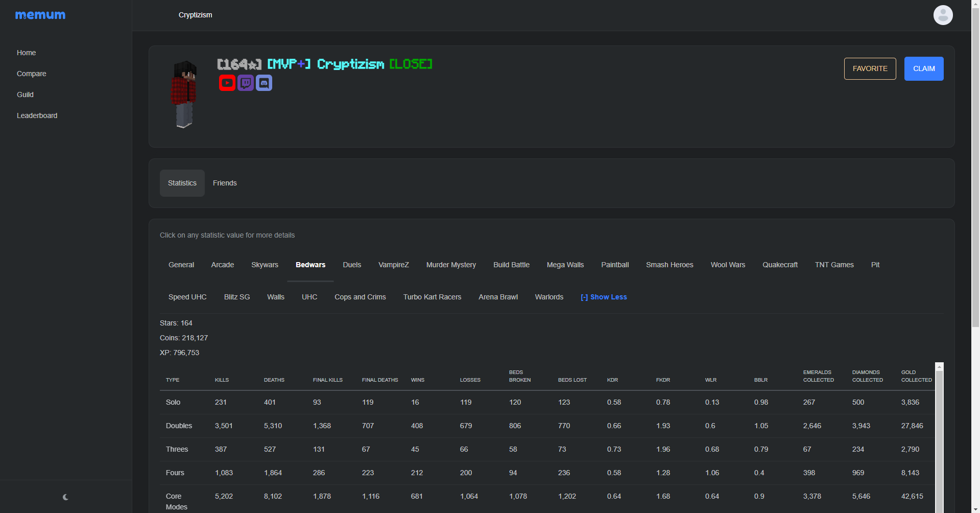Open Leaderboard in sidebar
The height and width of the screenshot is (513, 980).
coord(37,115)
